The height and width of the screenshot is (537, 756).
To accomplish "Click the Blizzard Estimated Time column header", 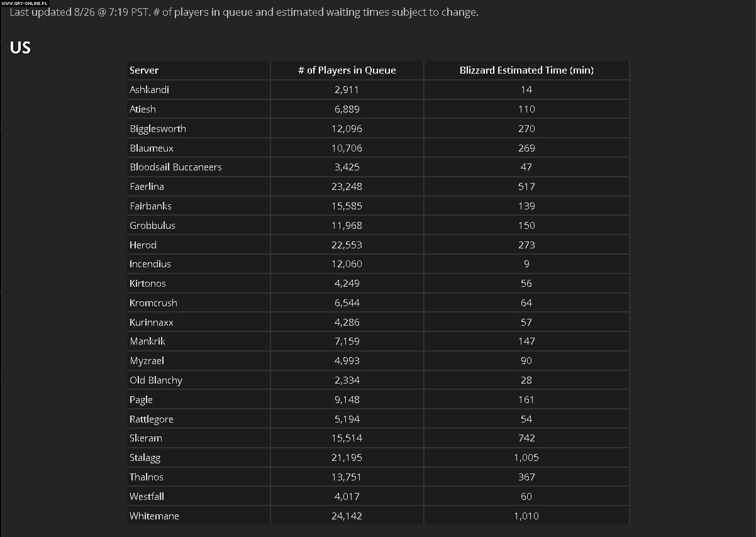I will (x=526, y=70).
